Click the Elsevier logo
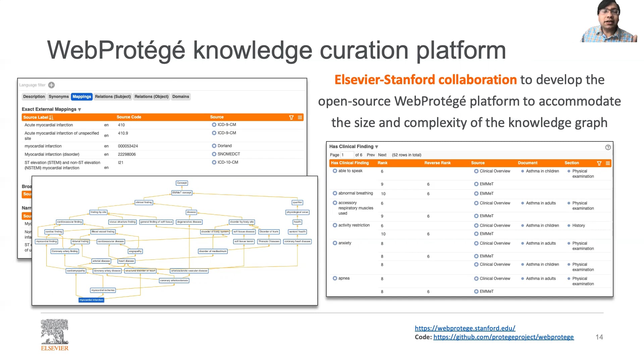 point(54,334)
